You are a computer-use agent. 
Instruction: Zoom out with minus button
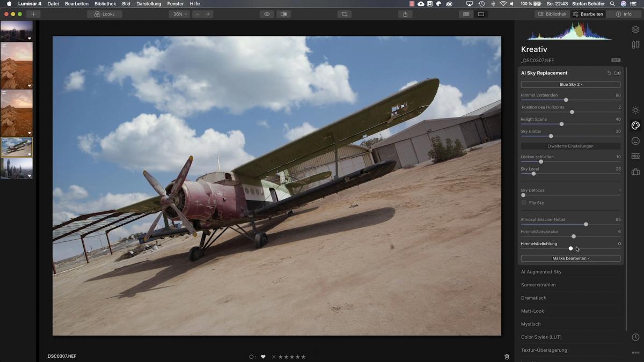click(x=197, y=14)
